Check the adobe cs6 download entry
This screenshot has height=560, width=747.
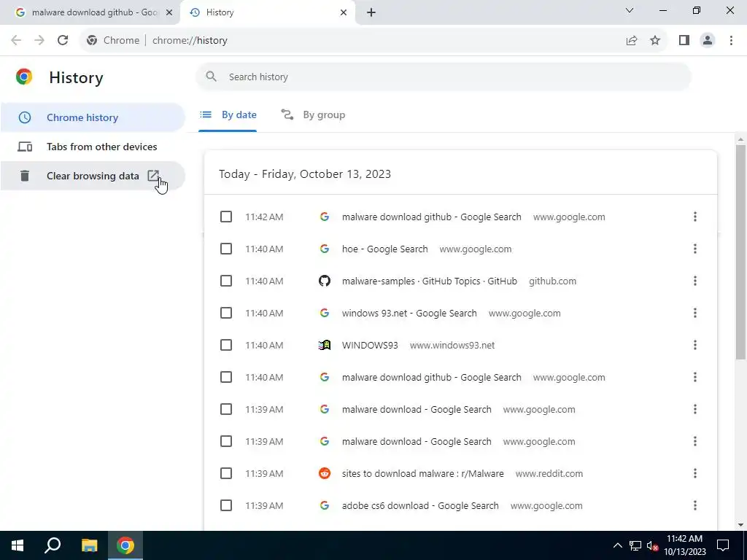pos(226,505)
